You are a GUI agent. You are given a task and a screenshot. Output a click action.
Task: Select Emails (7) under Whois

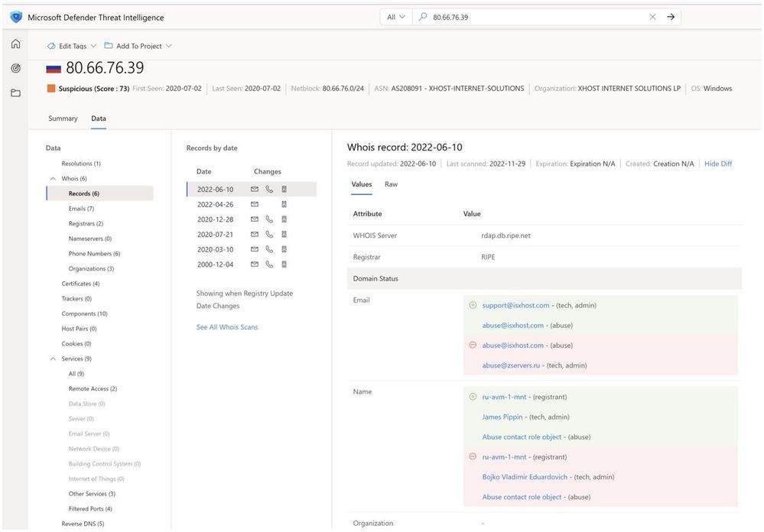coord(81,209)
